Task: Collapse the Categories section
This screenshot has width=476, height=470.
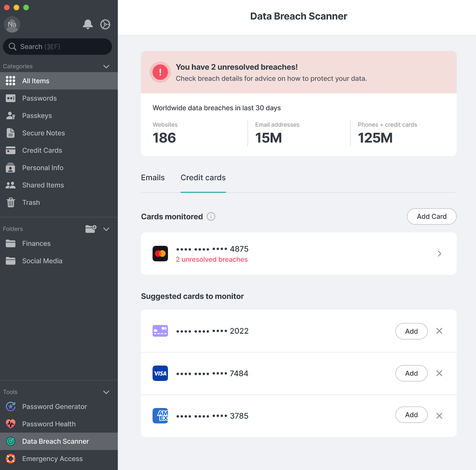Action: click(x=106, y=66)
